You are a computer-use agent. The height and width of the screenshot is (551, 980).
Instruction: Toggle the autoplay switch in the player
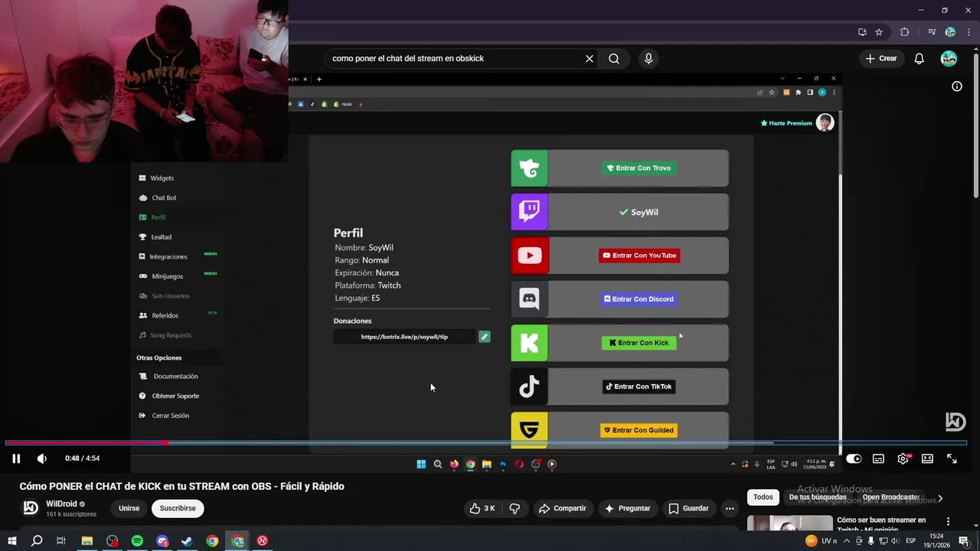coord(854,458)
